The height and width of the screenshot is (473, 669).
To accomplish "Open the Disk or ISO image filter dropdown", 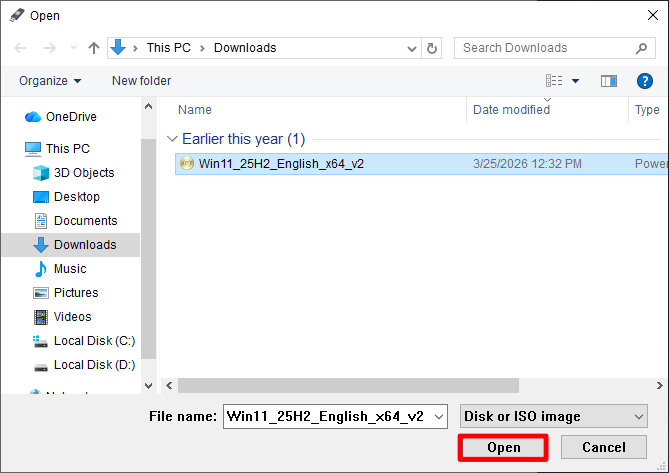I will pyautogui.click(x=553, y=416).
